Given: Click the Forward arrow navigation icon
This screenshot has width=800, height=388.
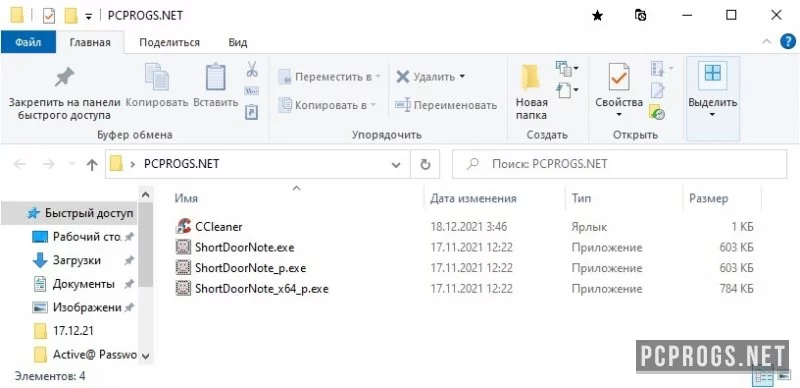Looking at the screenshot, I should 48,164.
